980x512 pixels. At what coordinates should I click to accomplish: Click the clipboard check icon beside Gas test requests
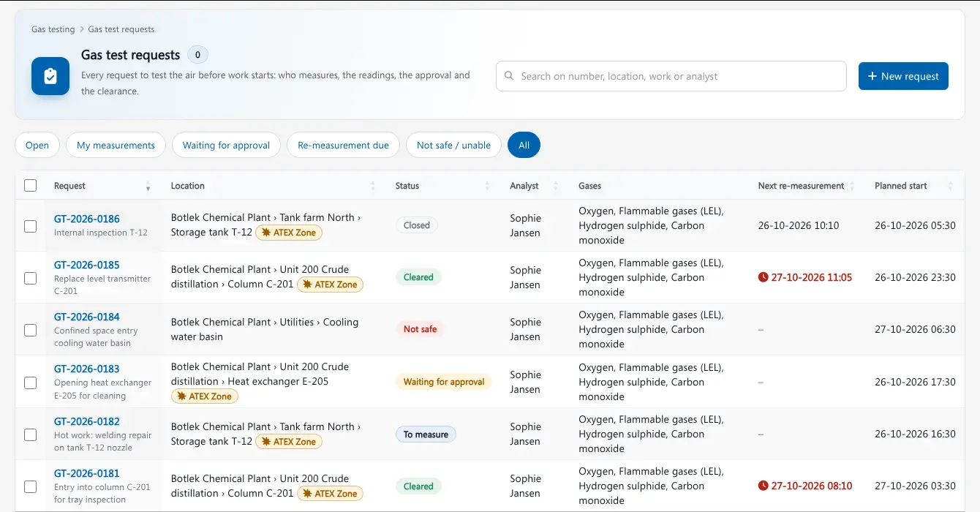[x=50, y=76]
